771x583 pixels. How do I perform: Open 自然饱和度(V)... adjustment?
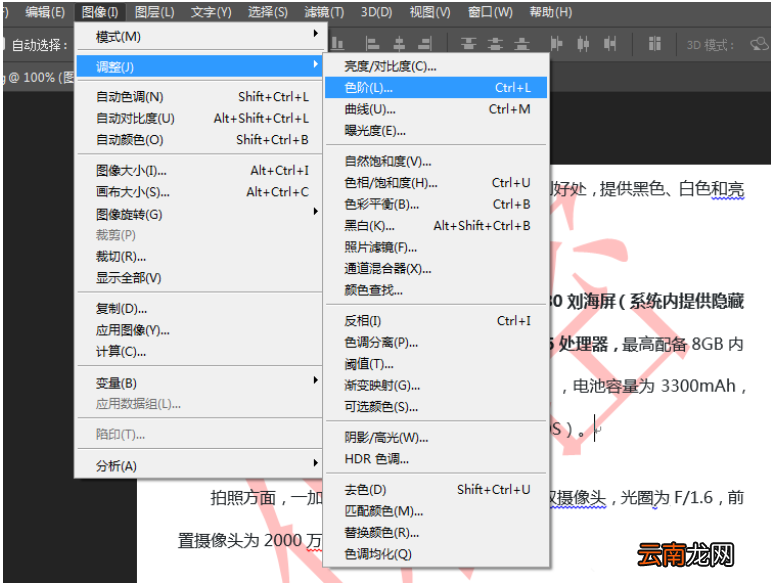[x=436, y=161]
